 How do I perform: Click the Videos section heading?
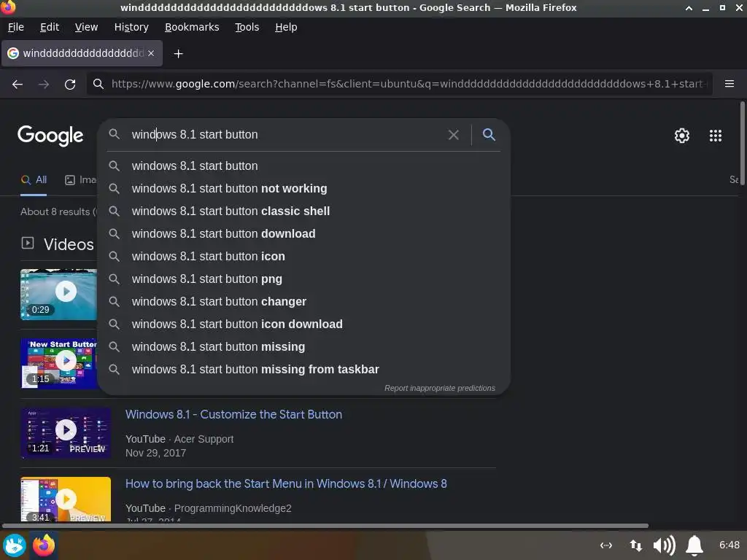pos(69,244)
